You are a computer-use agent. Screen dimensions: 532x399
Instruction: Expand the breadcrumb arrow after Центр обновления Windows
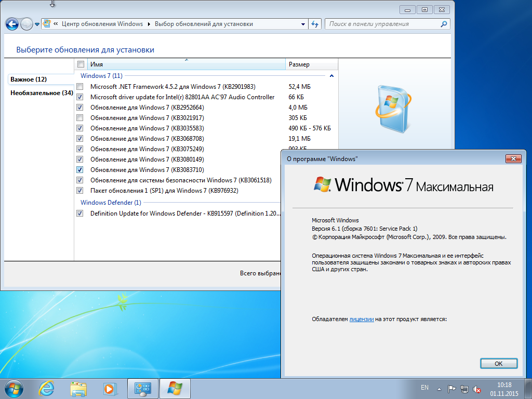[149, 24]
